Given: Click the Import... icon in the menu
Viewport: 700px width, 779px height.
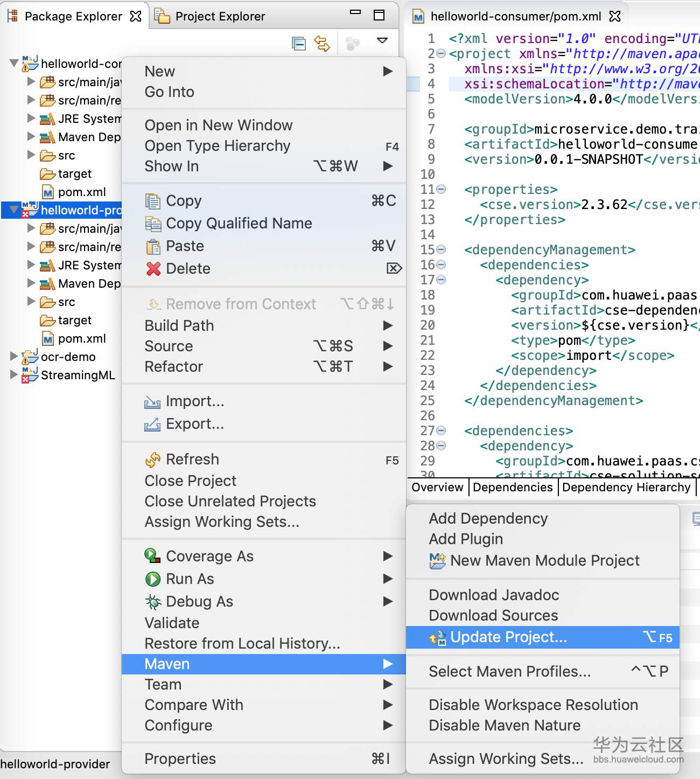Looking at the screenshot, I should pos(152,402).
